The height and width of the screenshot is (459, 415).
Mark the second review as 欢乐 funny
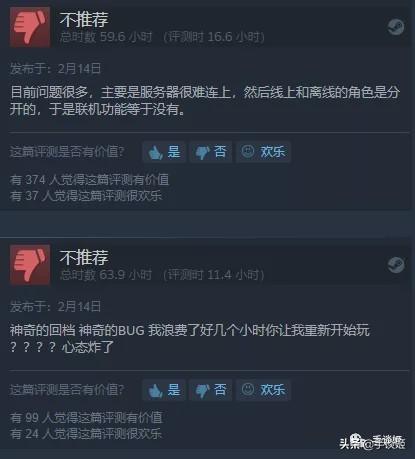pos(263,390)
